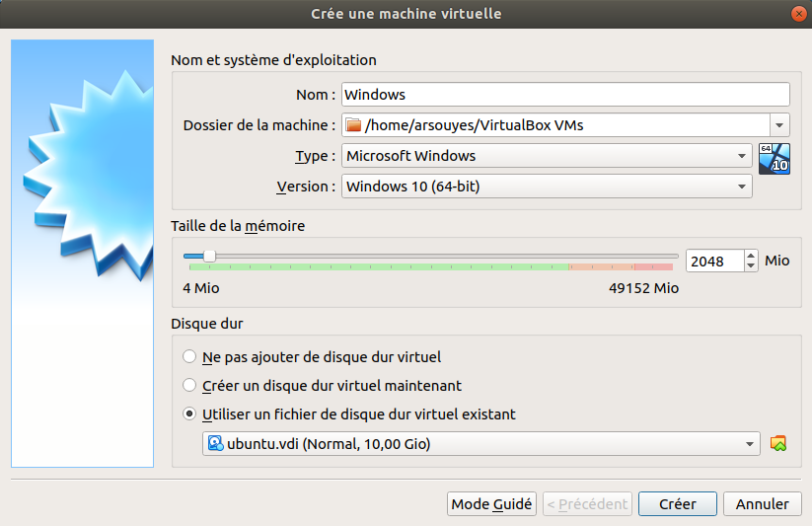Click the memory value field showing 2048
Image resolution: width=812 pixels, height=526 pixels.
click(715, 261)
